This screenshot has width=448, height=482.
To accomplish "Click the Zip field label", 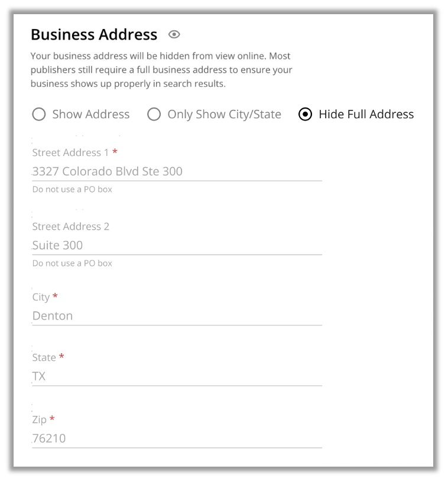I will [x=40, y=419].
